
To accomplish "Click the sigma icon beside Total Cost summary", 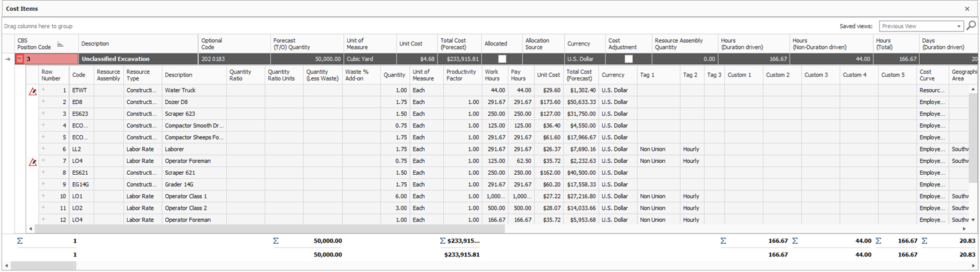I will (443, 241).
